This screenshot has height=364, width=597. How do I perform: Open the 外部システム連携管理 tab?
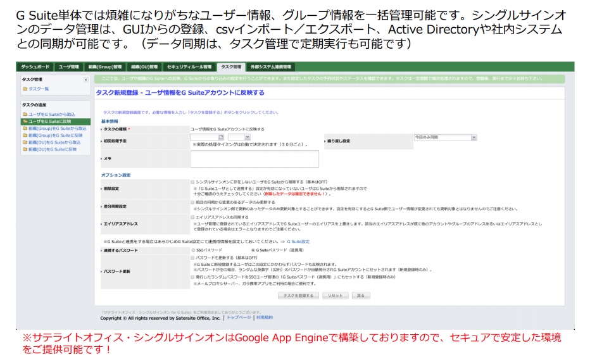[271, 67]
